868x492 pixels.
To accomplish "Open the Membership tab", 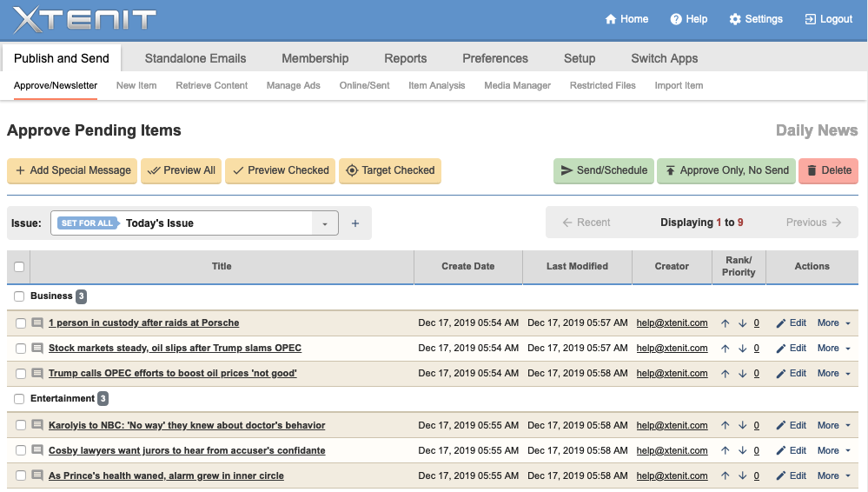I will (x=315, y=58).
